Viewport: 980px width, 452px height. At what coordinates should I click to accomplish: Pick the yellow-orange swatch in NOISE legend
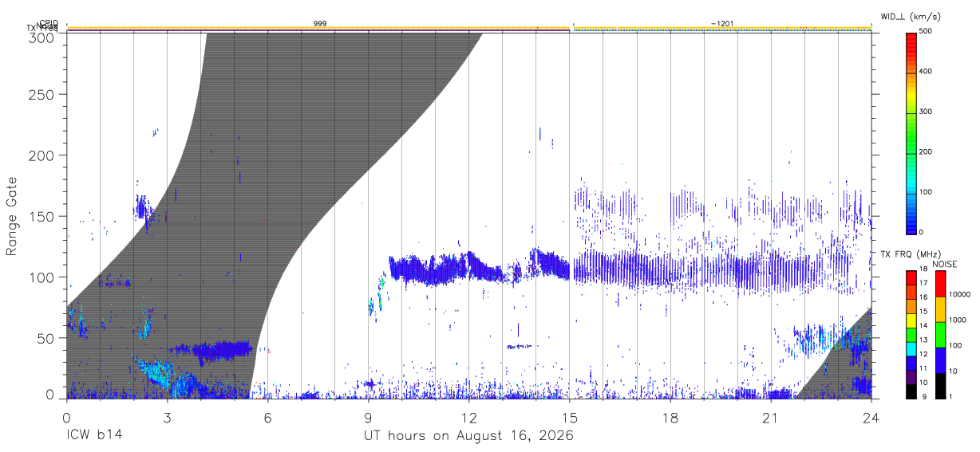click(940, 309)
